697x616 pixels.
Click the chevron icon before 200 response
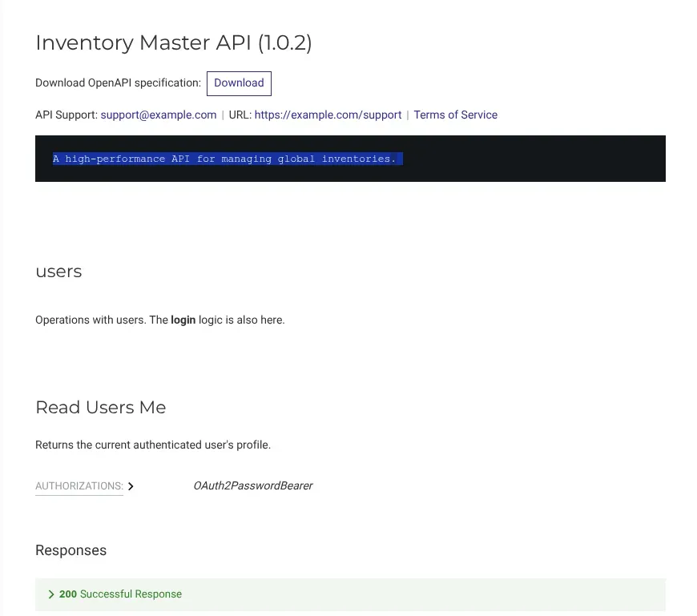tap(51, 594)
